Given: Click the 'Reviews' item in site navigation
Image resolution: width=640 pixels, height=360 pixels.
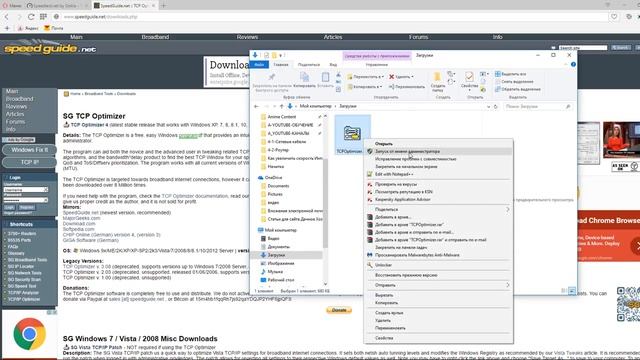Looking at the screenshot, I should pyautogui.click(x=247, y=37).
